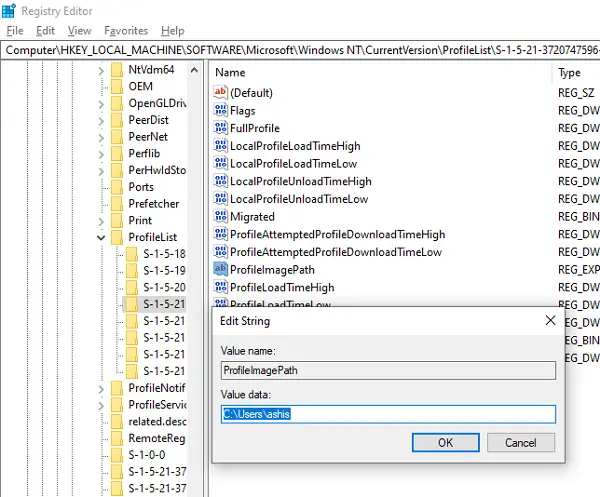Click REG_BIN type of Migrated row
This screenshot has height=497, width=600.
(x=579, y=217)
